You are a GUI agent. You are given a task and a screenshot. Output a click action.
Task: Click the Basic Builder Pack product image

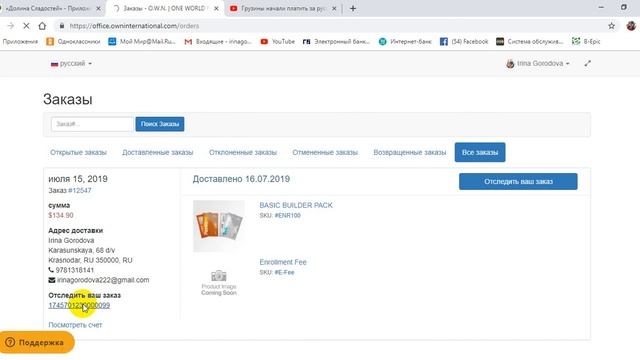pyautogui.click(x=219, y=226)
